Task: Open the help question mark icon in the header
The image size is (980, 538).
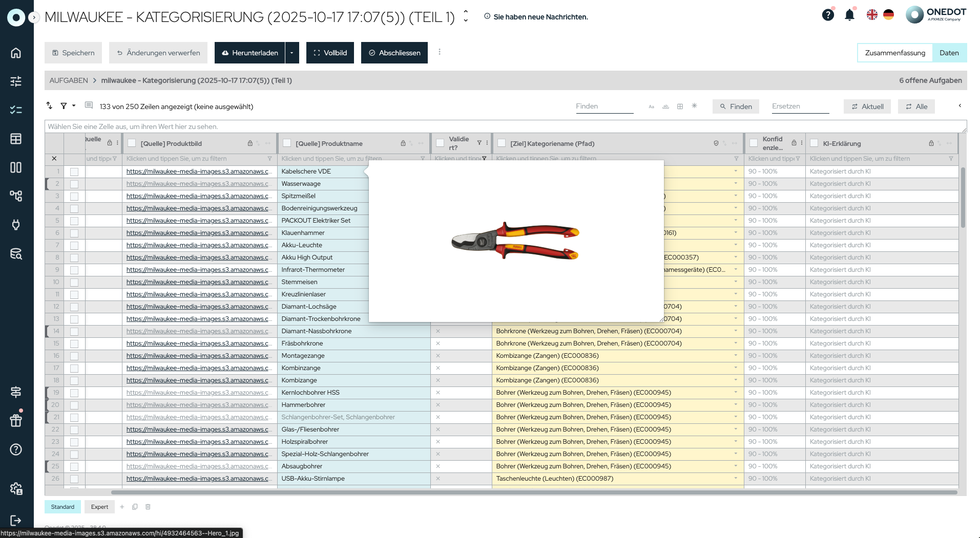Action: 828,15
